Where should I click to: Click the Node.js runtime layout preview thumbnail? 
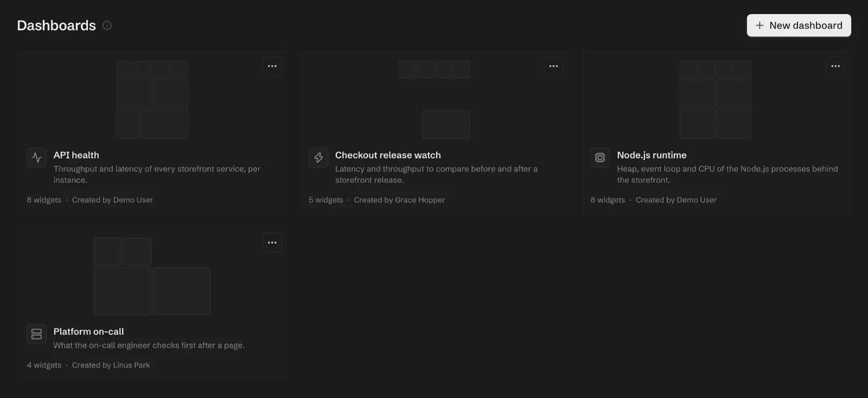[x=716, y=100]
